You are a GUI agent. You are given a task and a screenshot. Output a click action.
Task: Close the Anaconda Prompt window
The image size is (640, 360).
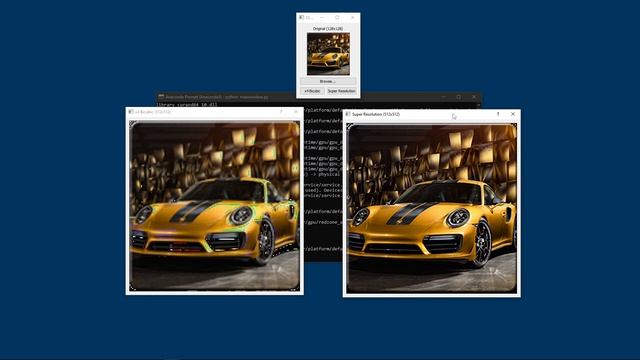(x=474, y=97)
